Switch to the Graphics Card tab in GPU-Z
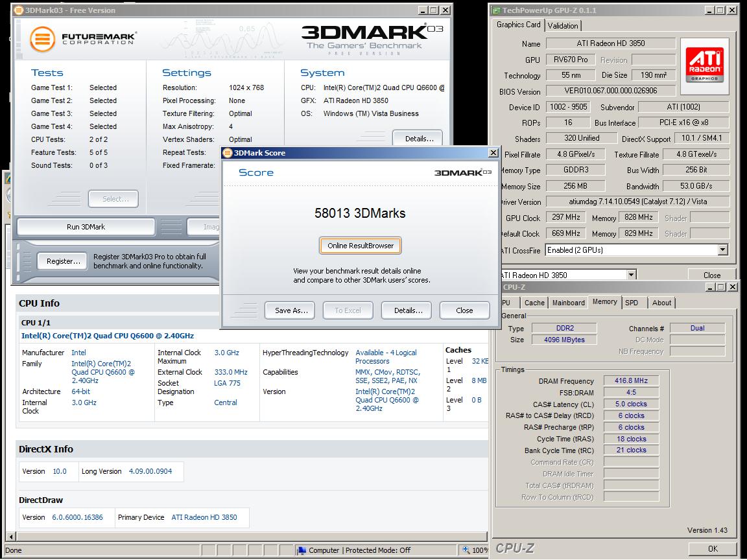This screenshot has height=560, width=747. click(518, 25)
